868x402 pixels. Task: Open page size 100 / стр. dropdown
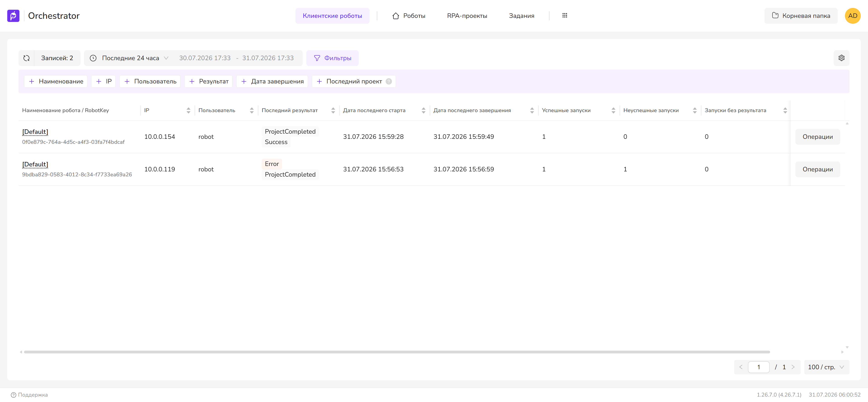pyautogui.click(x=826, y=367)
